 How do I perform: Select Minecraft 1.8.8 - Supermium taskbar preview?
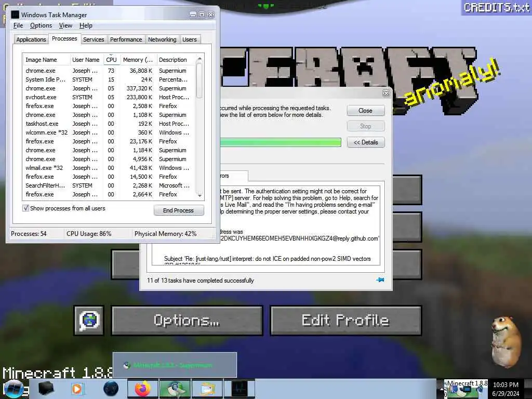[x=175, y=365]
